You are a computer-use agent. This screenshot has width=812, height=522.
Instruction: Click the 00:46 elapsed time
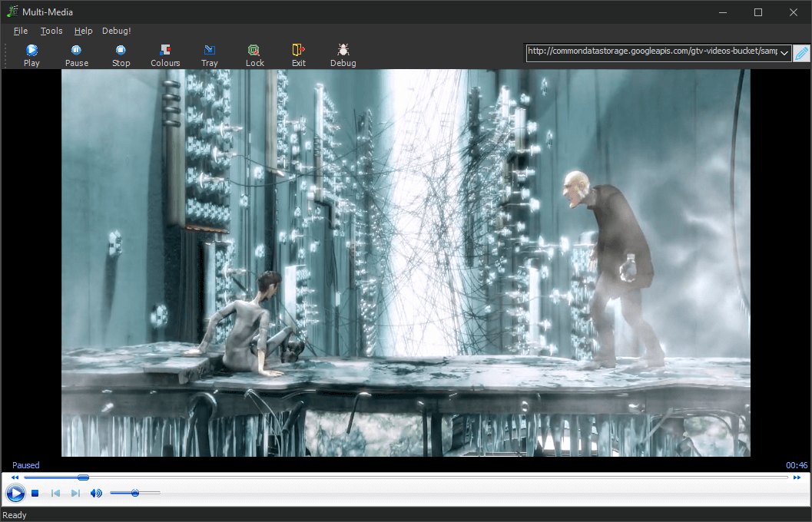coord(797,465)
